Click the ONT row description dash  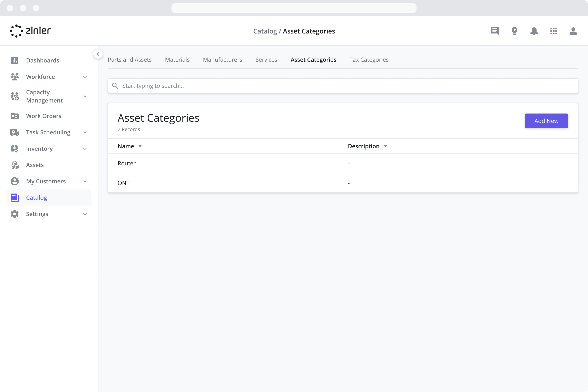(349, 183)
